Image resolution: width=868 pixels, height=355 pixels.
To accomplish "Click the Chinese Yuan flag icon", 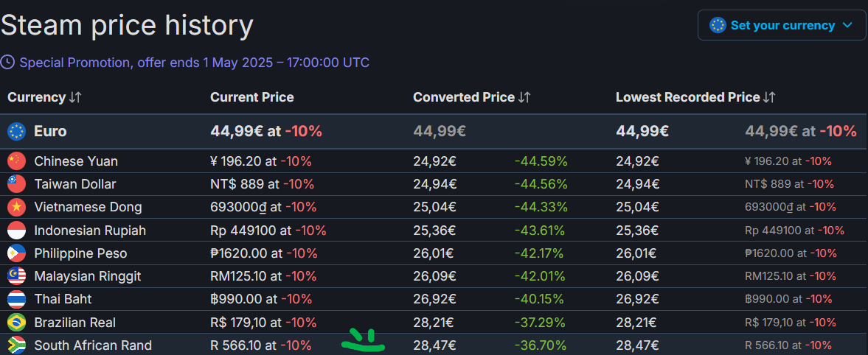I will click(x=16, y=161).
